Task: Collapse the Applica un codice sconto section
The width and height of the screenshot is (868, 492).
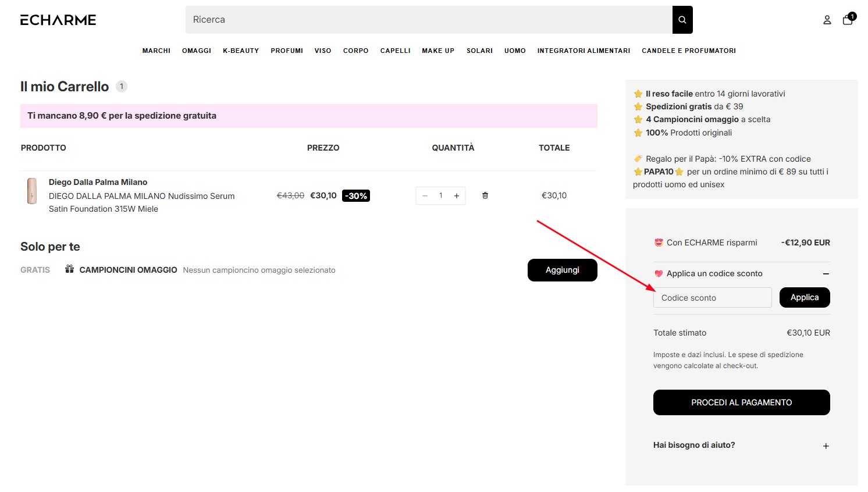Action: coord(825,273)
